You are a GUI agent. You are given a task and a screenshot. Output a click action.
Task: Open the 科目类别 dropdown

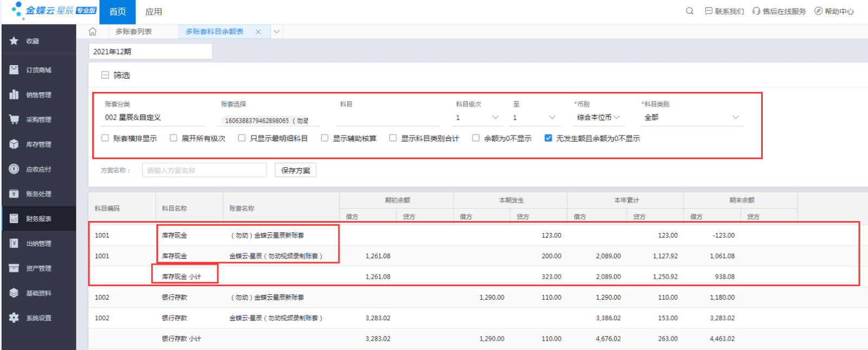[691, 118]
